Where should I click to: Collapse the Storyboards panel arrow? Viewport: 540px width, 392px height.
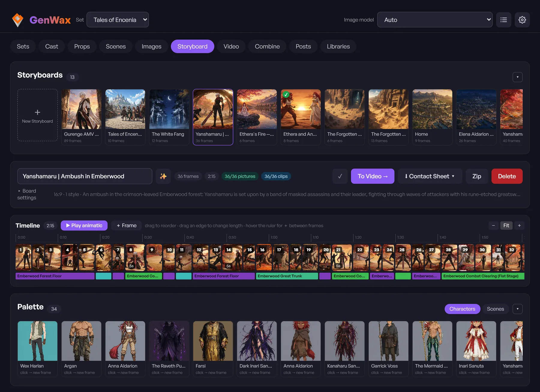(x=517, y=77)
